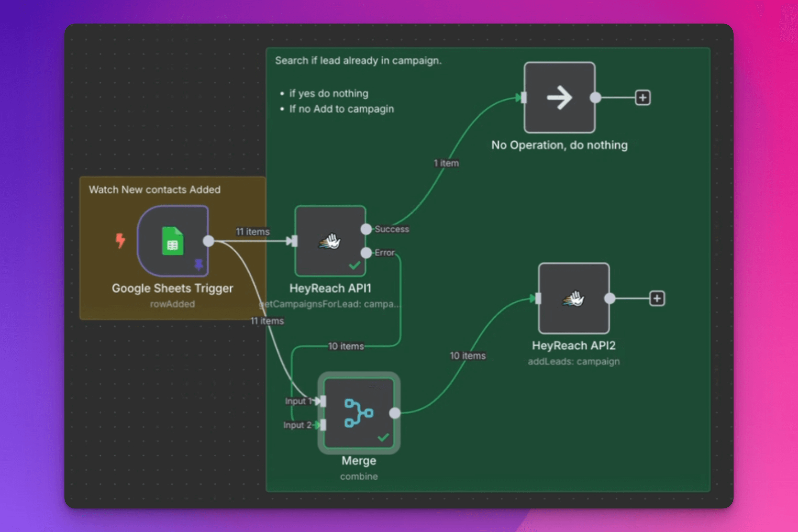Click the 'combine' subtitle under Merge

click(x=359, y=477)
